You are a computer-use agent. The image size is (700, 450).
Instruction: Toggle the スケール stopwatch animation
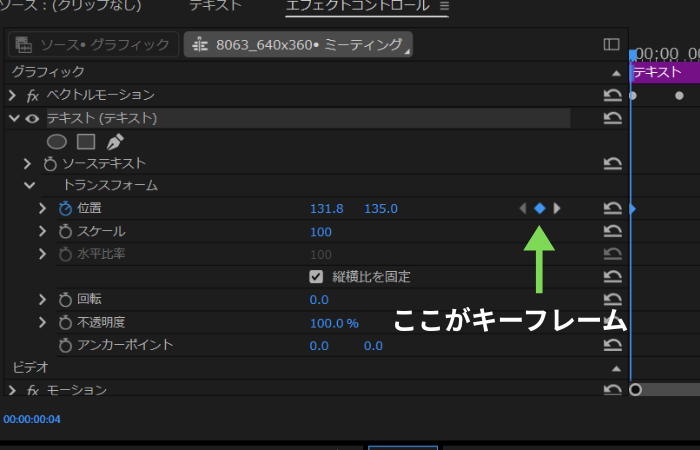(65, 231)
